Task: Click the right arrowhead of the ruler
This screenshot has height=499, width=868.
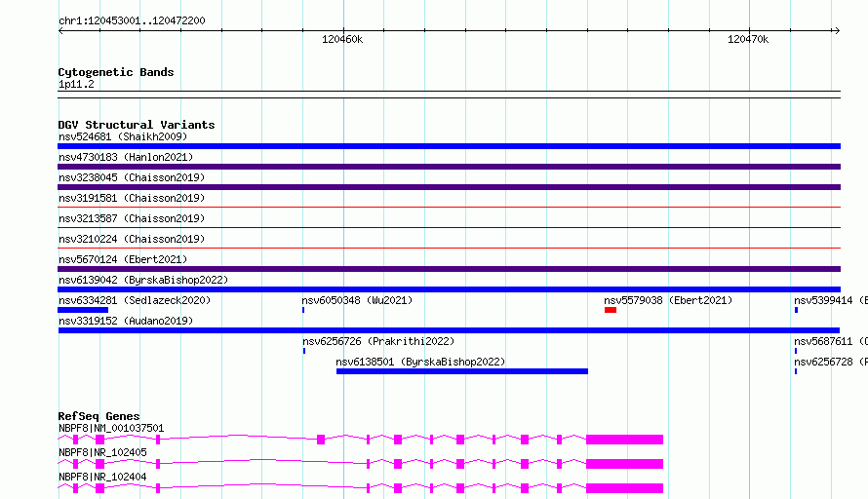Action: click(x=837, y=31)
